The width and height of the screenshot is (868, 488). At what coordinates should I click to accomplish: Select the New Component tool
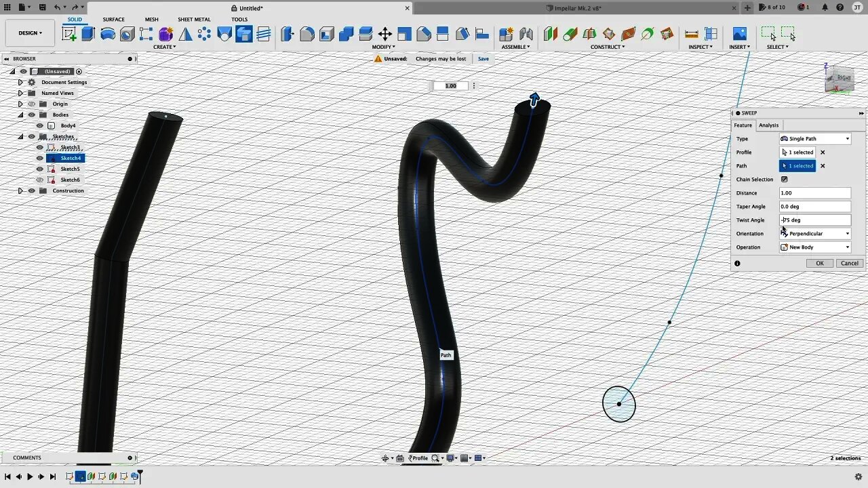click(506, 33)
